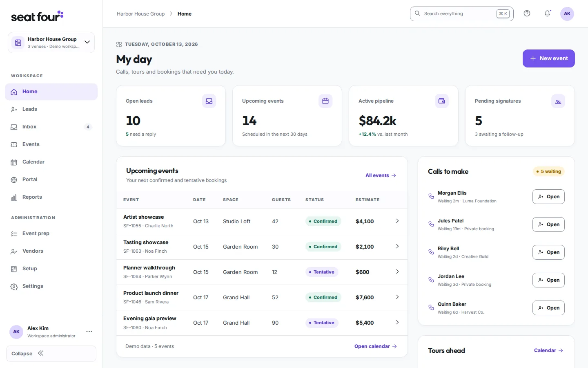Click the seat four logo
Viewport: 588px width, 368px height.
(x=37, y=16)
